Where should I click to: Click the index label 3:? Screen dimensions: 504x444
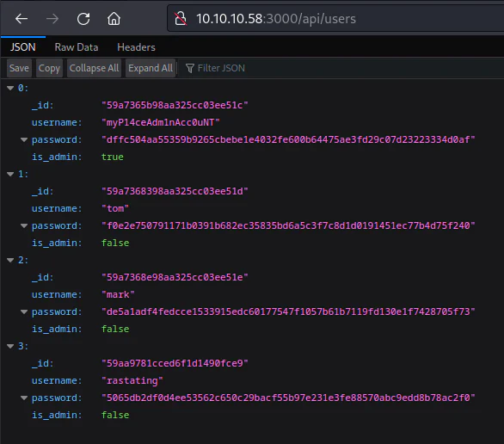tap(23, 346)
